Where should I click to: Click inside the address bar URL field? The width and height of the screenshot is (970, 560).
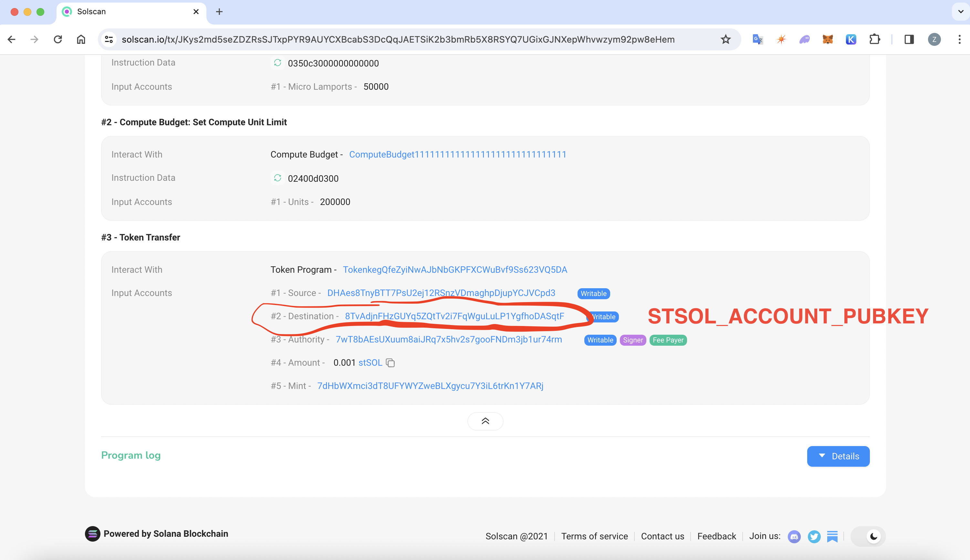396,39
